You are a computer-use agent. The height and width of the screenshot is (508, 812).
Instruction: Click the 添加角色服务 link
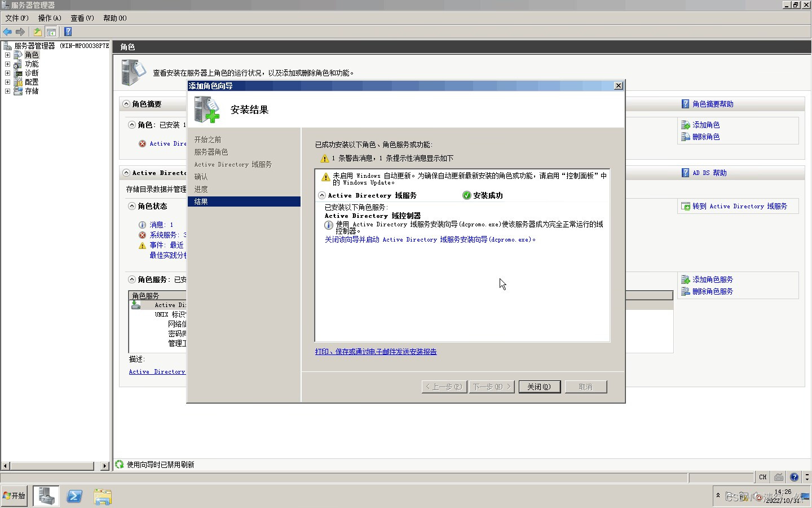[x=713, y=279]
